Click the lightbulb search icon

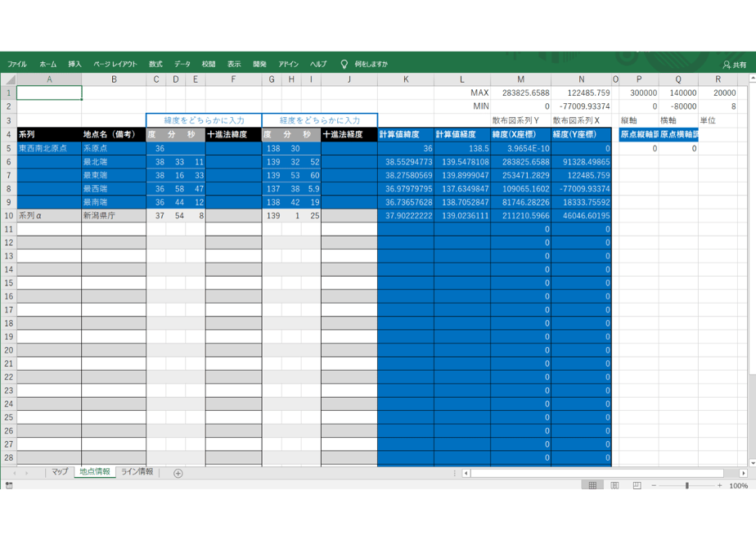coord(344,64)
